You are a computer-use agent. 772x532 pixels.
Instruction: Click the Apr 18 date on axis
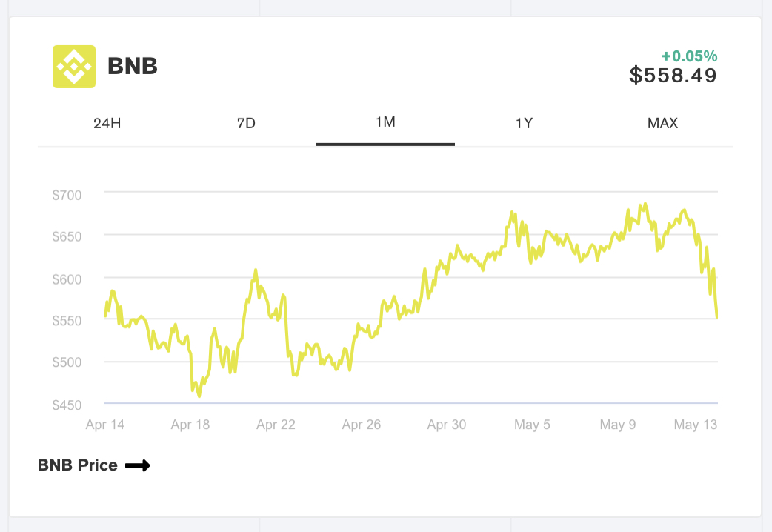click(191, 425)
